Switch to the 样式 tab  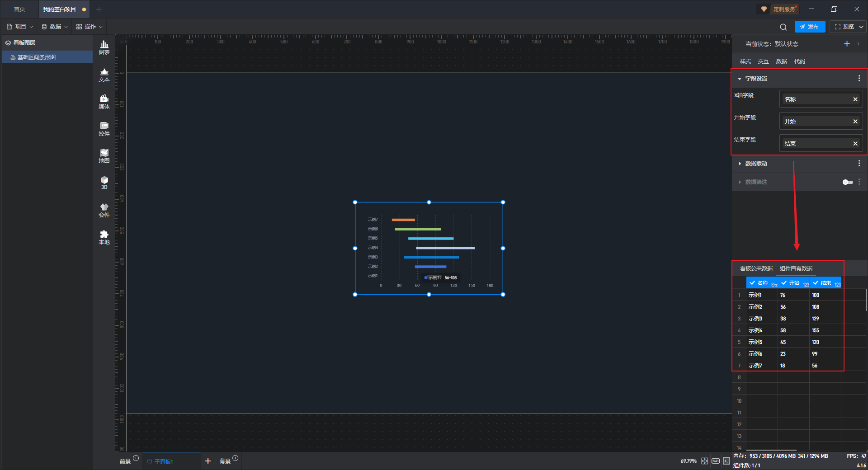tap(745, 61)
